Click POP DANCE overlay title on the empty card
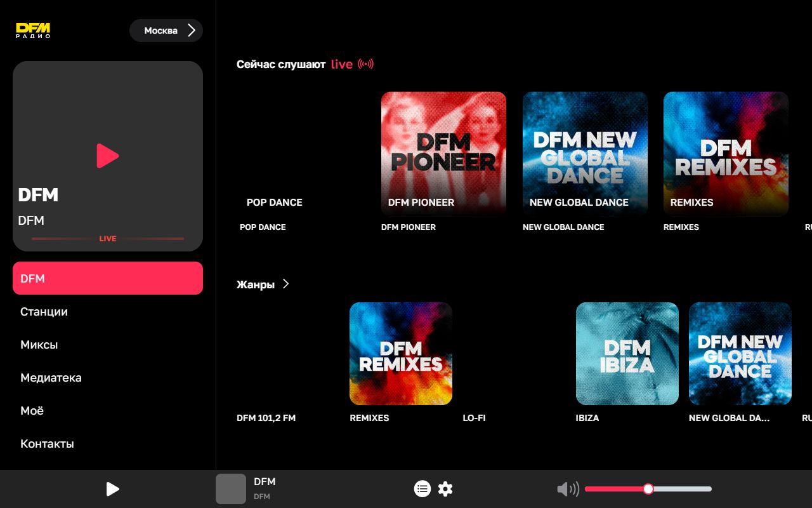Viewport: 812px width, 508px height. coord(275,203)
